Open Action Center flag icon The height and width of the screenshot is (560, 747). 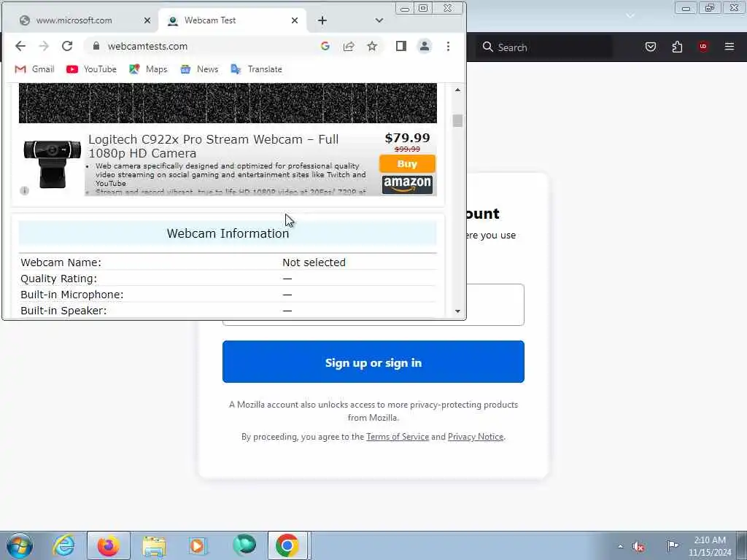[x=672, y=545]
